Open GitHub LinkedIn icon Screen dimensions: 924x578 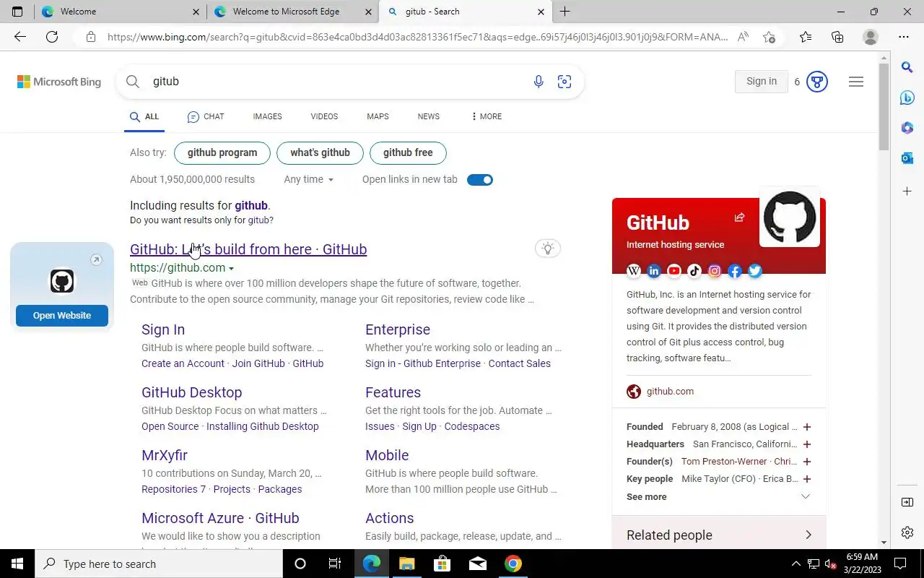pos(654,271)
